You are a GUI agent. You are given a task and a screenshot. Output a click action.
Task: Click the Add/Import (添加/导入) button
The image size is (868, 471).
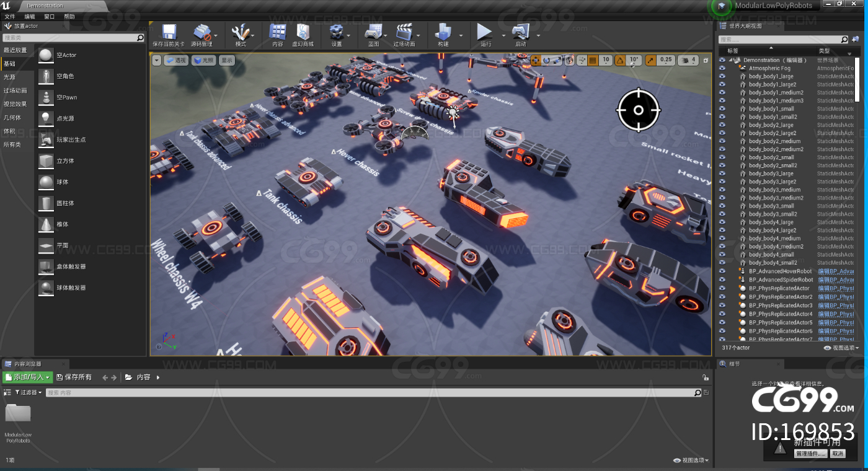pos(28,377)
